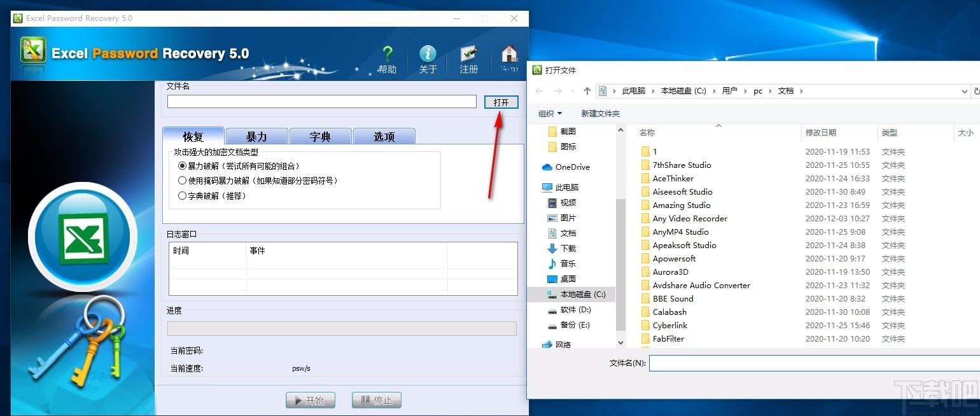Select OneDrive in navigation pane

[x=566, y=167]
